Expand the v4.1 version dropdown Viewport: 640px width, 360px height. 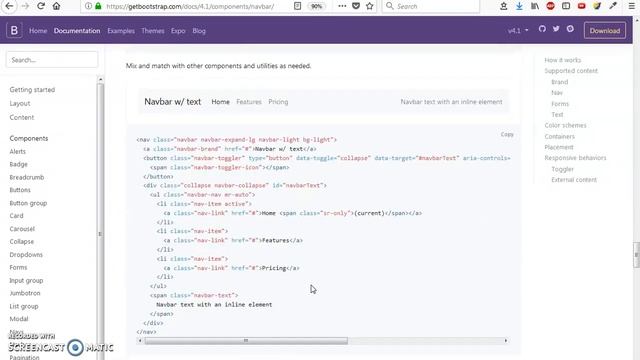coord(518,31)
